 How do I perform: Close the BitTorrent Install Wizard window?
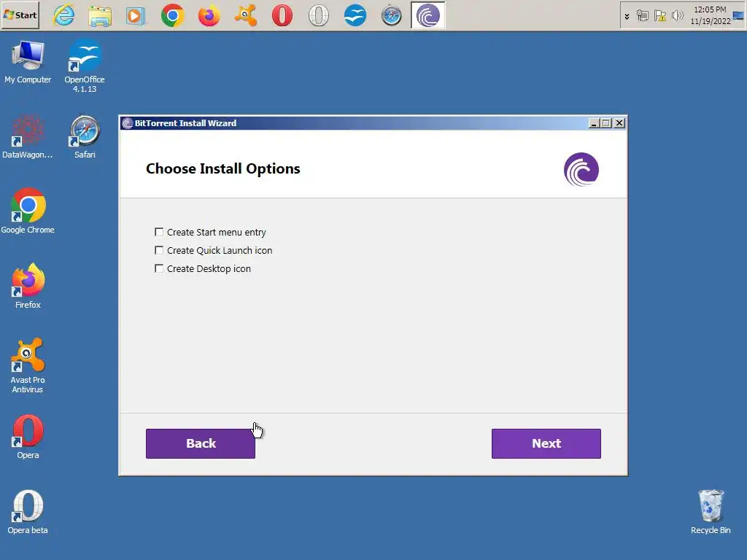(619, 122)
